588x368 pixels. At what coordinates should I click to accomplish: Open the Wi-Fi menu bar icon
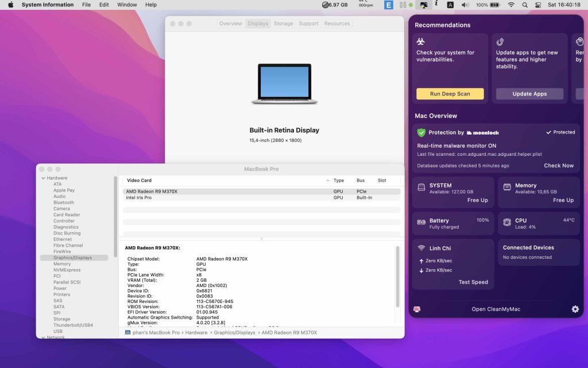[x=511, y=5]
